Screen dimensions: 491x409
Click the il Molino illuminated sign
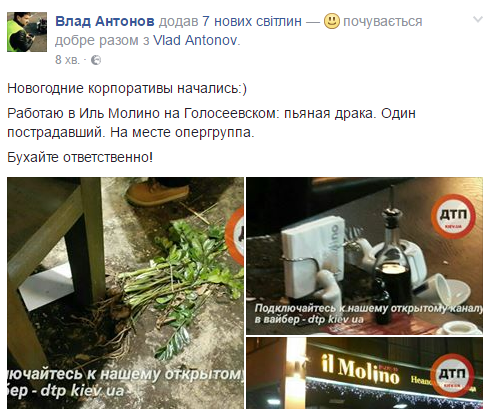coord(361,370)
